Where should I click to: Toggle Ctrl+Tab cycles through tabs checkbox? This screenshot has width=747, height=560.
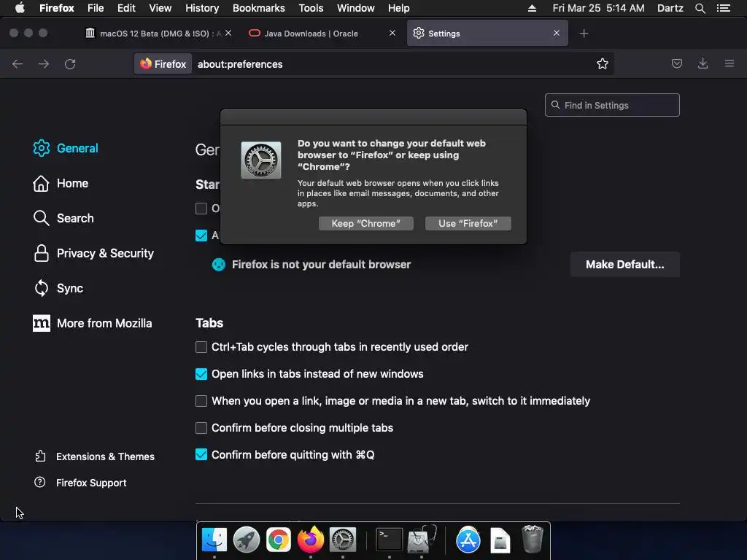coord(201,346)
